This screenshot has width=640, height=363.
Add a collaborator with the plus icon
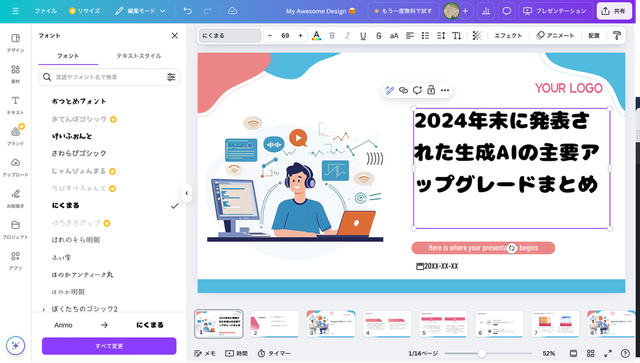[x=465, y=11]
